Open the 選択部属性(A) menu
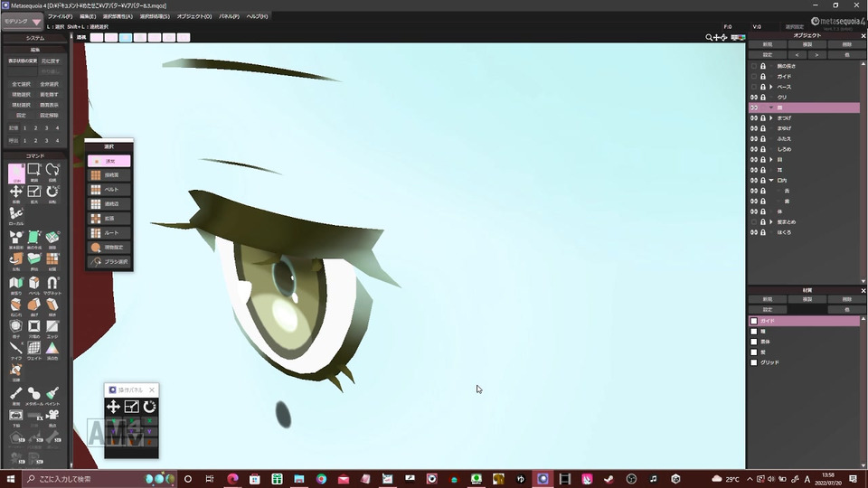 tap(118, 16)
